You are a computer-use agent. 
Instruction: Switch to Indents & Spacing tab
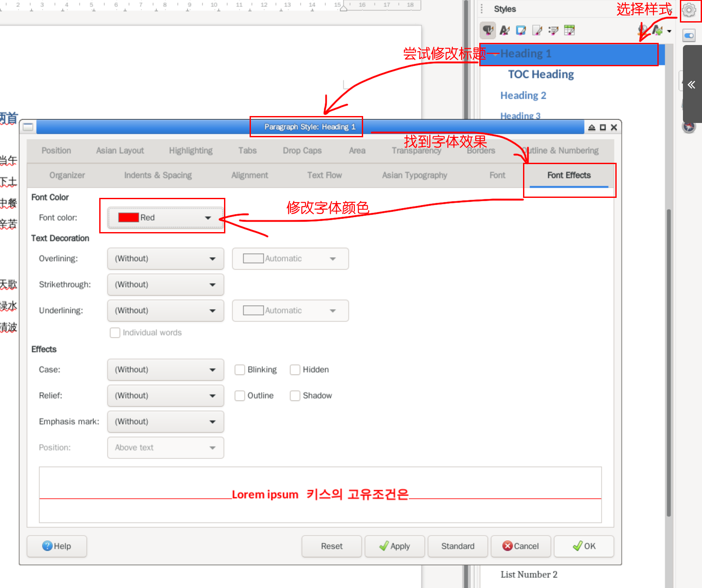pos(158,175)
